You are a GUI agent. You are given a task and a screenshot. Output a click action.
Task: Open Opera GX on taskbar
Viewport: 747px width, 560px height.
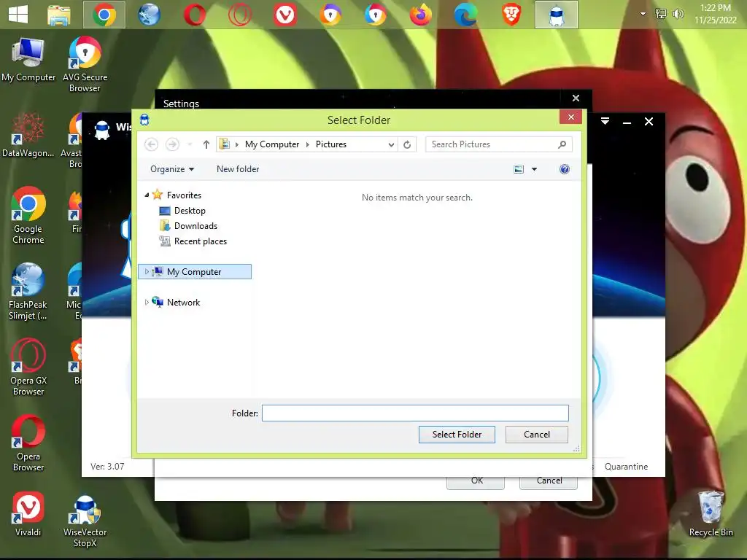click(239, 15)
